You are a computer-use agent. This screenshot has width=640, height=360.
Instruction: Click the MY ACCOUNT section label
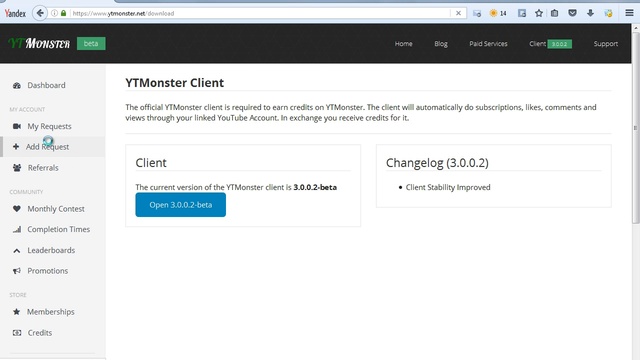click(x=27, y=109)
